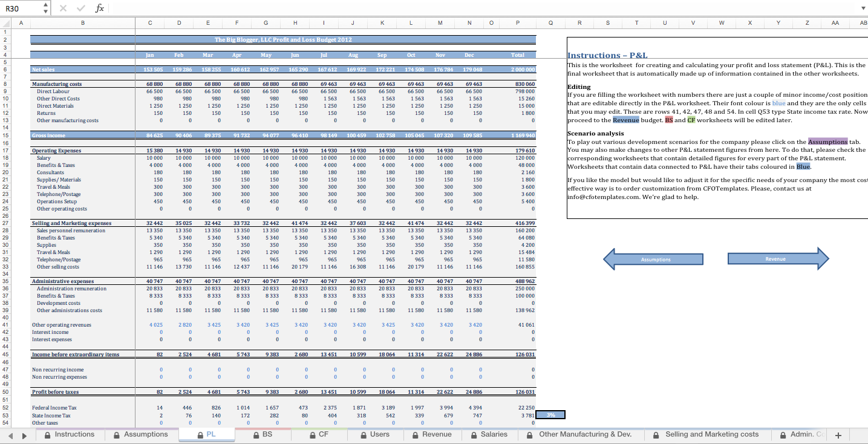
Task: Go to the Users sheet tab
Action: coord(375,434)
